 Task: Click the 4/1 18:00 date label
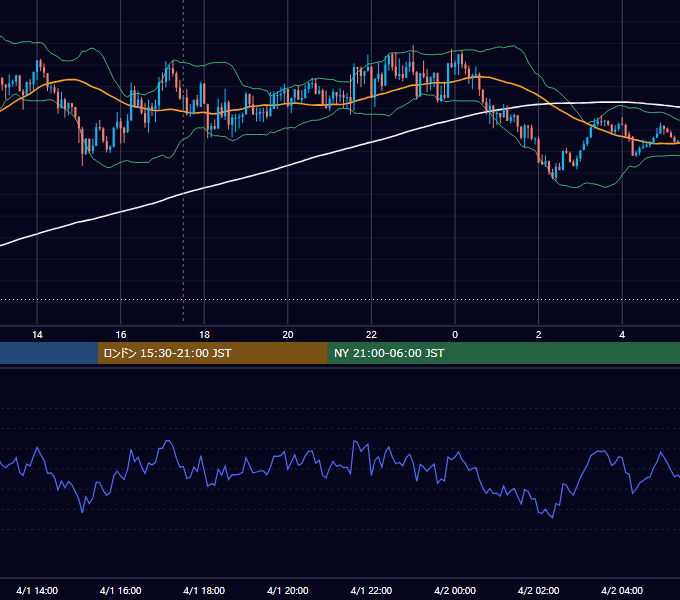click(204, 590)
